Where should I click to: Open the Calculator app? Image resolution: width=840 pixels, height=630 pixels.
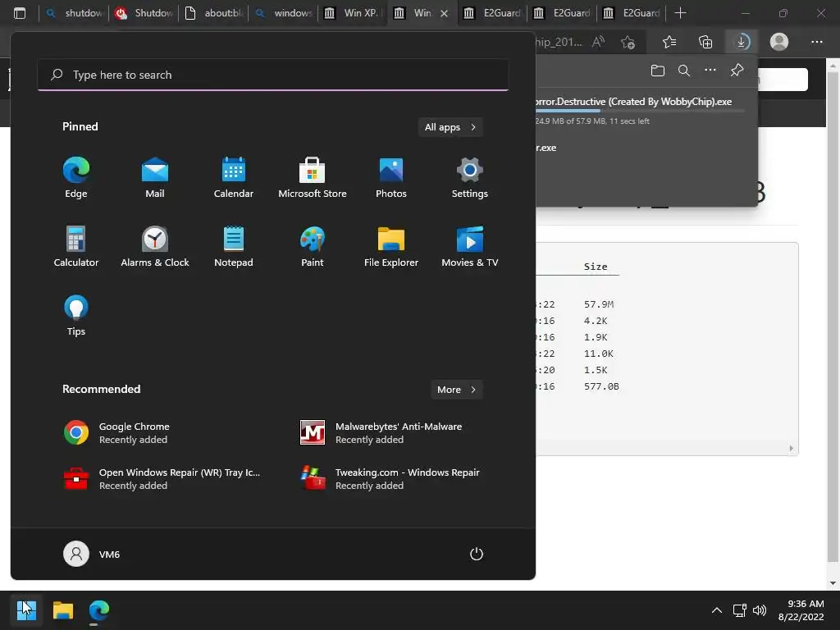[x=76, y=246]
